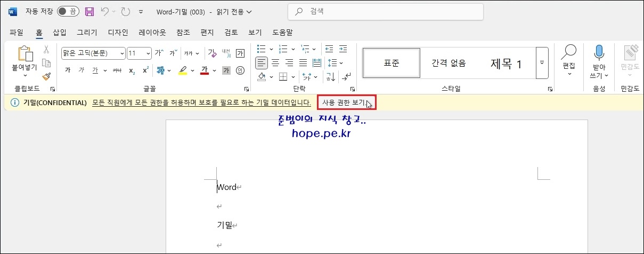Open the Editing (편집) menu button
The image size is (644, 254).
click(x=569, y=61)
